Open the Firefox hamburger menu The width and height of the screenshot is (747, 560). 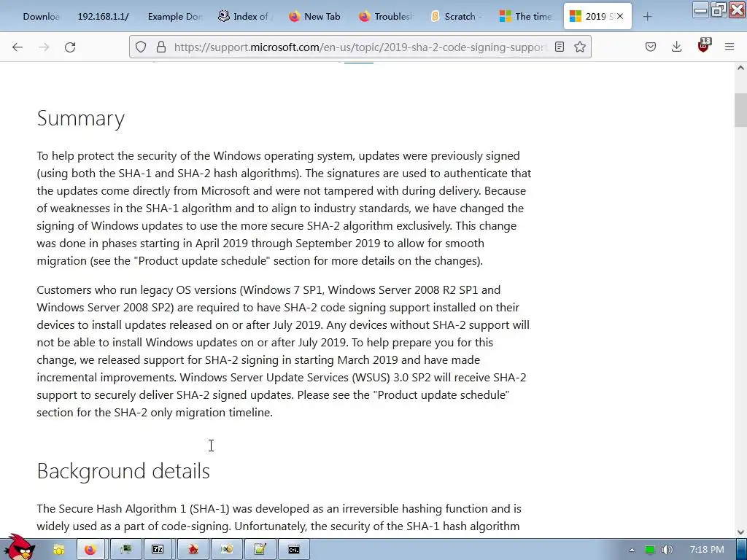(729, 47)
